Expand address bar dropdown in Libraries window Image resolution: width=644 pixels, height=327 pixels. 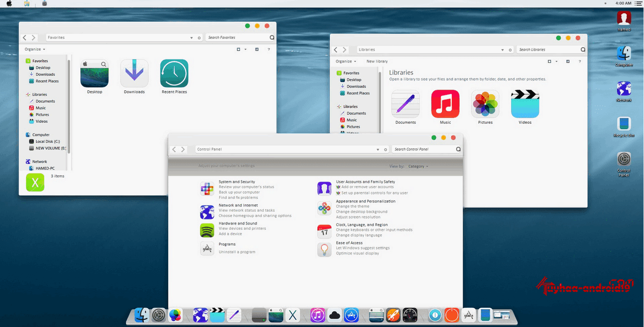point(502,50)
